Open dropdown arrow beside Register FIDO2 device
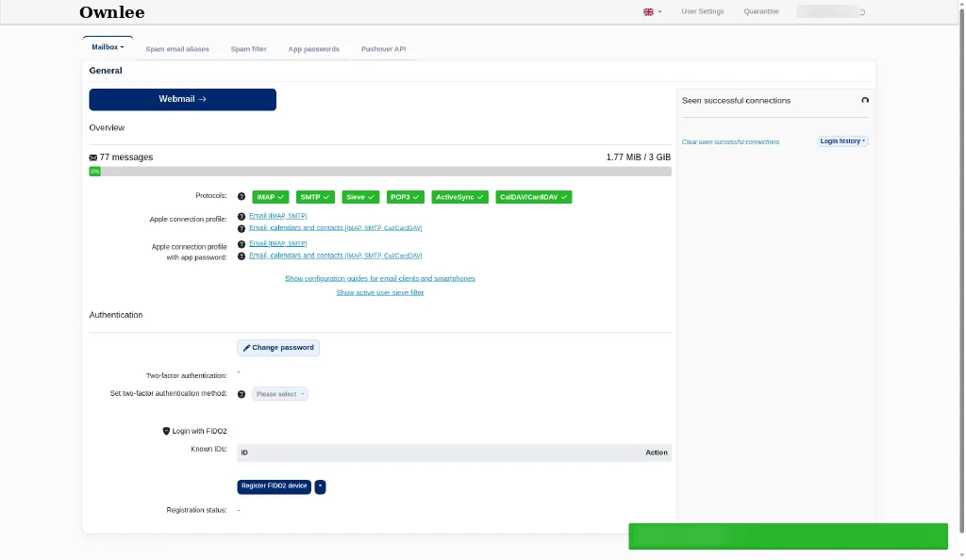This screenshot has width=966, height=560. pyautogui.click(x=321, y=486)
